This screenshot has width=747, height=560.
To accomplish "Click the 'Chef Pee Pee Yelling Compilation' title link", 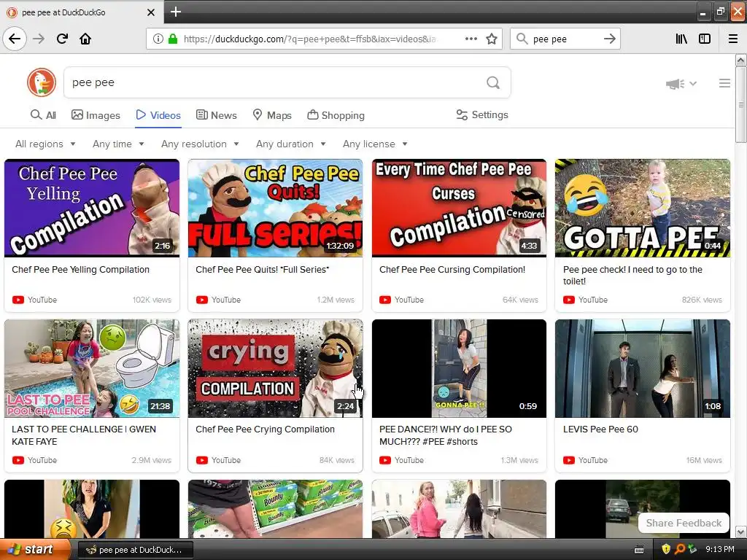I will click(x=80, y=270).
